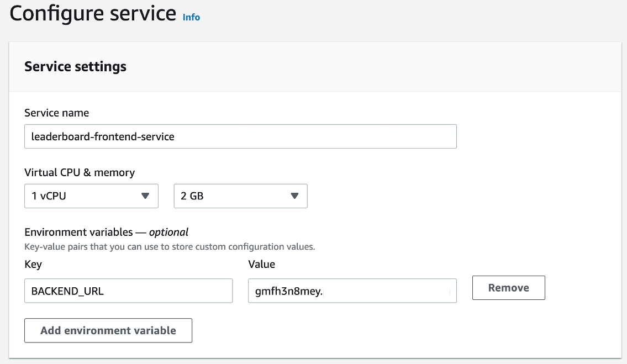Open the Info link next to Configure service
The width and height of the screenshot is (627, 364).
coord(191,17)
